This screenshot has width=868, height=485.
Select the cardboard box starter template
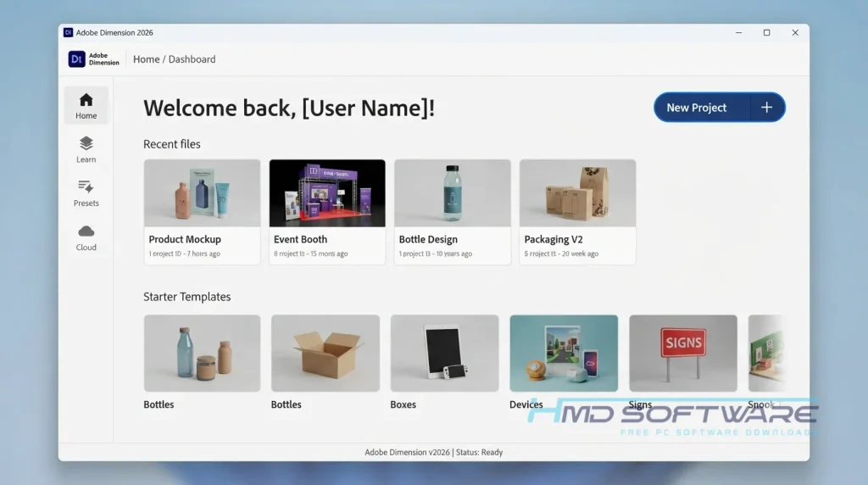pos(325,354)
